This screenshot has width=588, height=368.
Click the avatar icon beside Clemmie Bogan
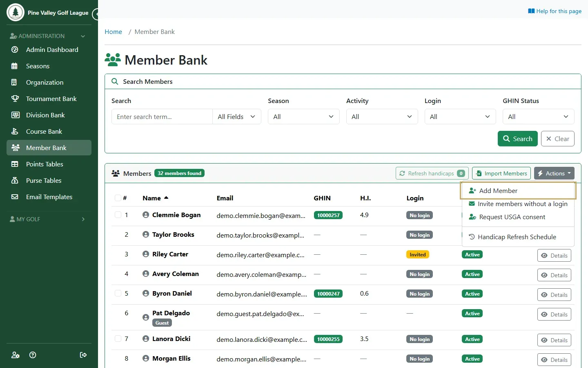(x=146, y=215)
